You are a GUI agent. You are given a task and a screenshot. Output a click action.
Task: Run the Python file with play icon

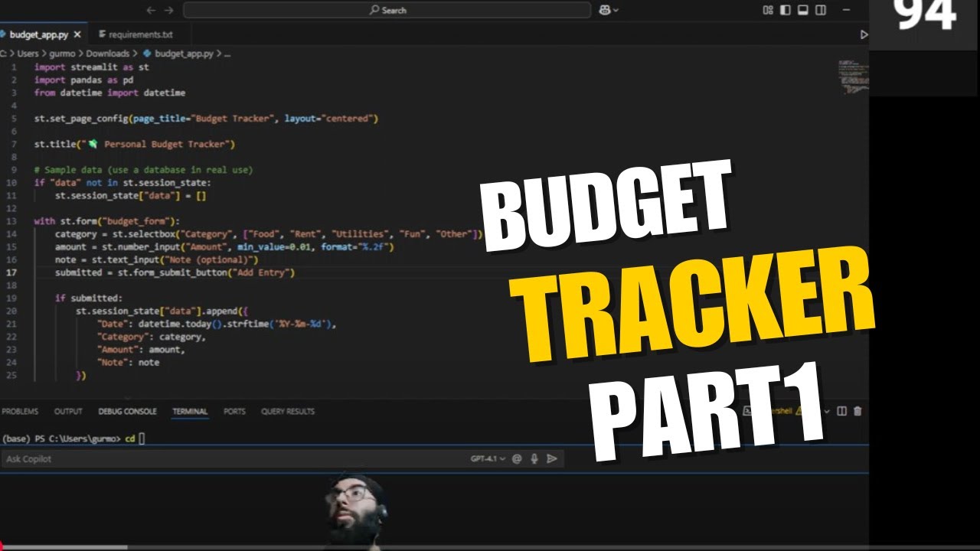[x=864, y=34]
